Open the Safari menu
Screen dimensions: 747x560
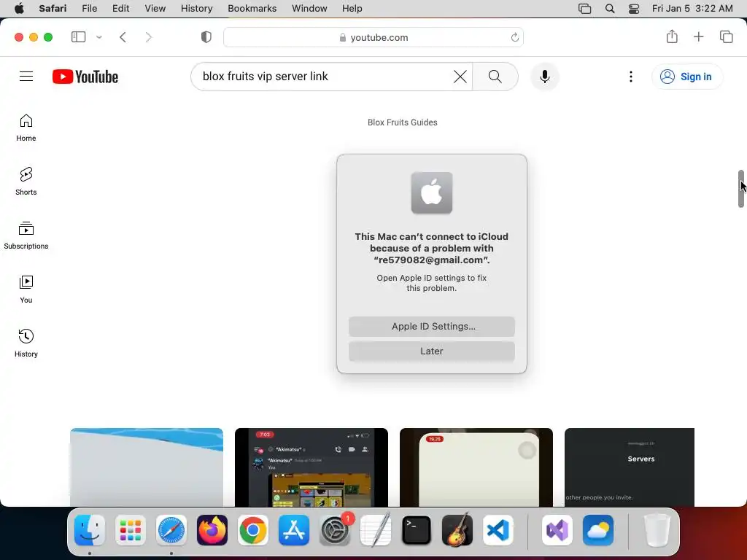[53, 9]
